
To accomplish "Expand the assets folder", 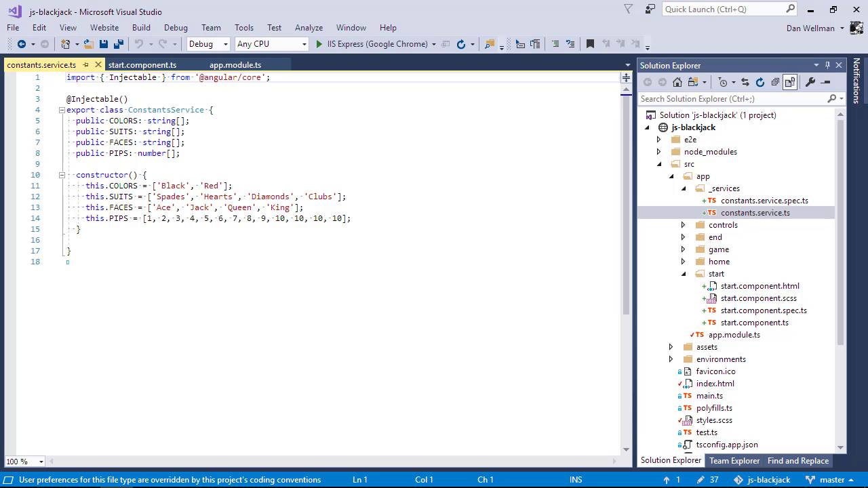I will point(671,347).
